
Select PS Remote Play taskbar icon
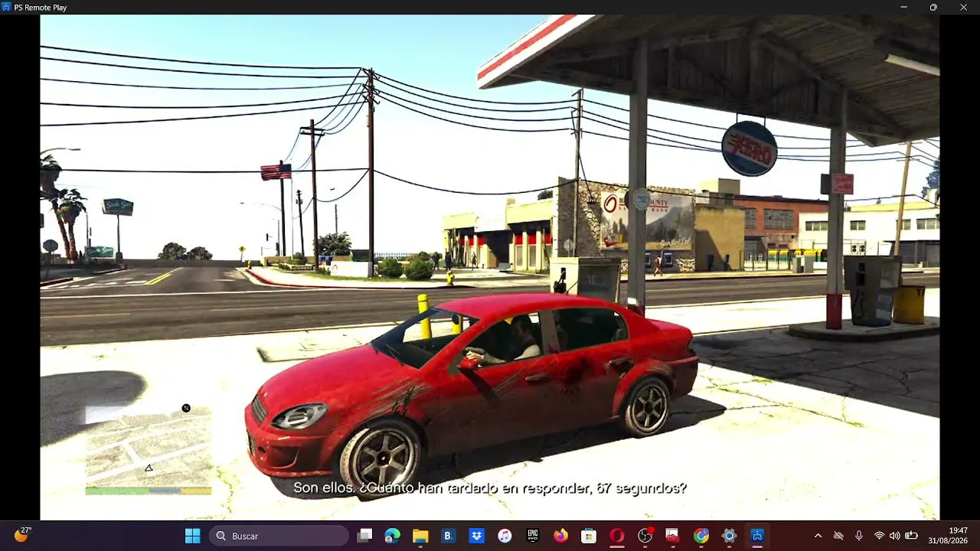click(x=757, y=536)
